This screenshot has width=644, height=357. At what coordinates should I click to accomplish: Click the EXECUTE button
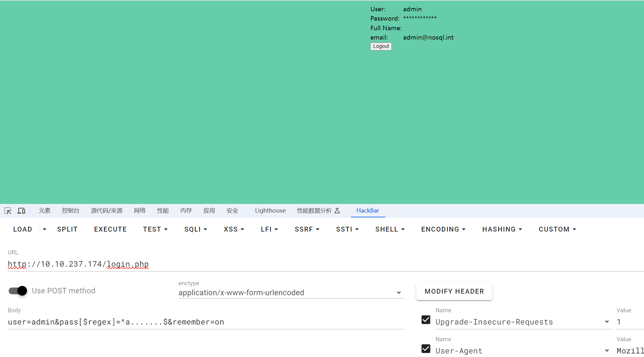coord(110,229)
